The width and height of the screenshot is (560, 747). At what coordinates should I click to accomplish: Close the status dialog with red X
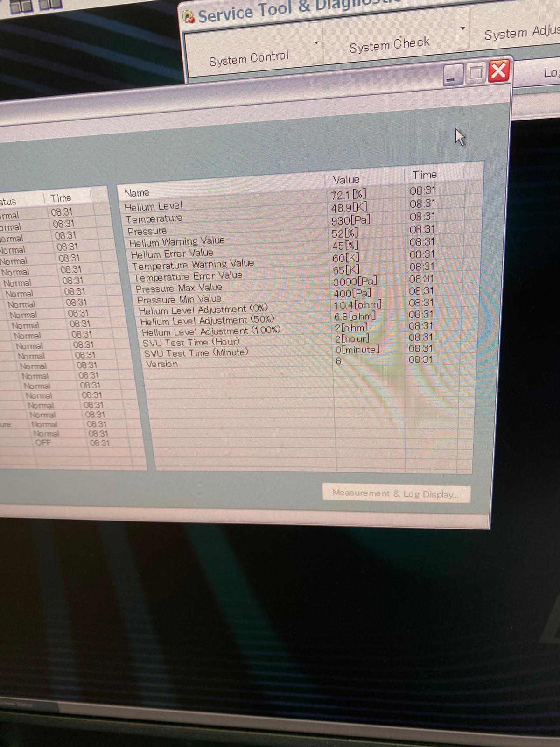(498, 71)
